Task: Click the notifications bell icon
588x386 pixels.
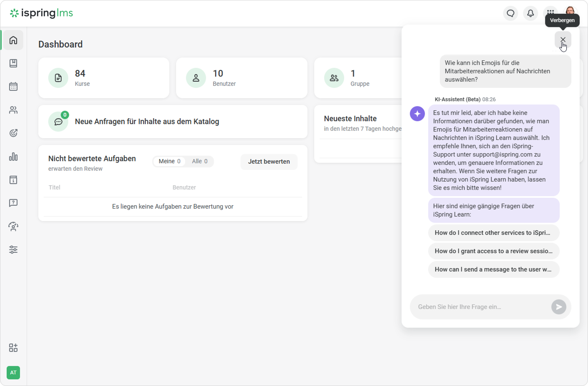Action: pyautogui.click(x=530, y=13)
